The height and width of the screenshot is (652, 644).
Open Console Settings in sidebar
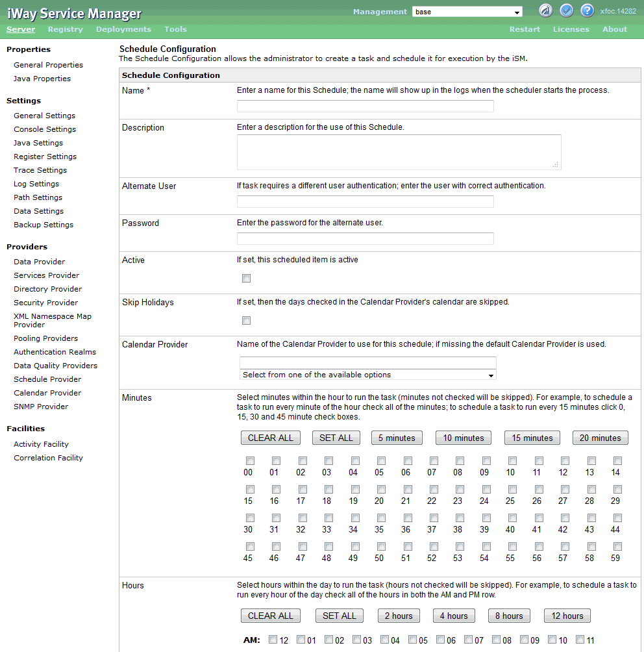[x=45, y=129]
